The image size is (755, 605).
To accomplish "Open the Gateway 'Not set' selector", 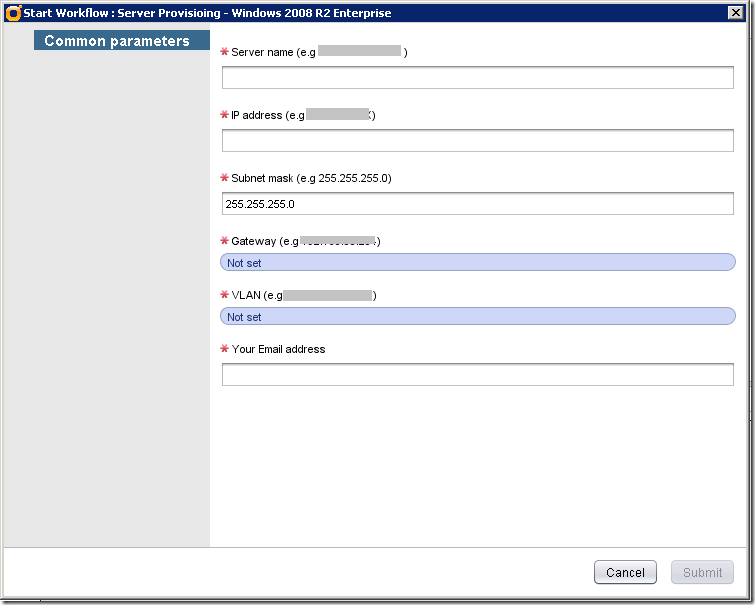I will point(477,263).
